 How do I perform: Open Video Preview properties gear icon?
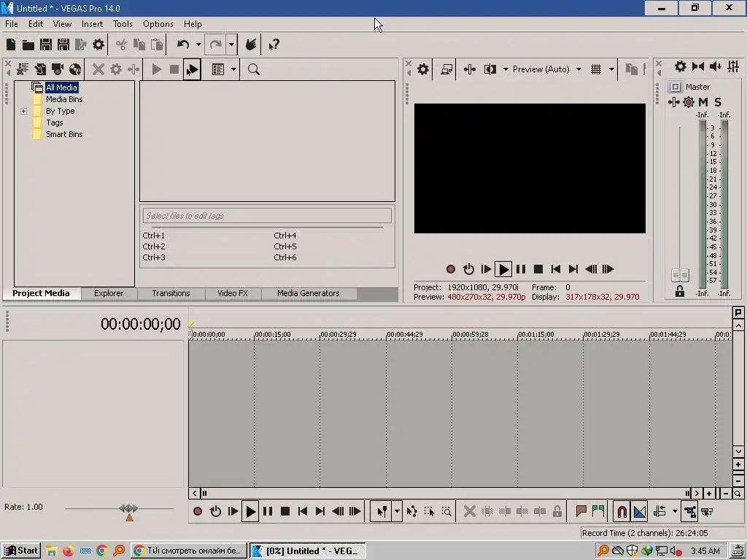(x=423, y=69)
